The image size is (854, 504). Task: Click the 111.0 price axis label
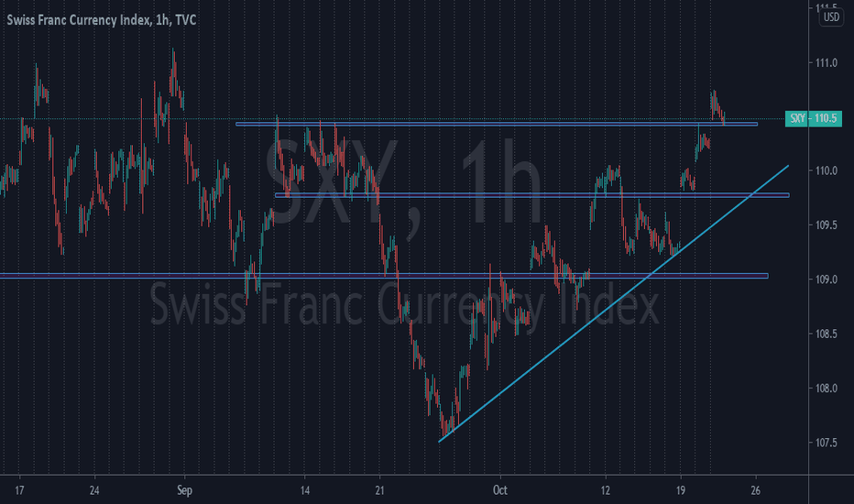(827, 62)
